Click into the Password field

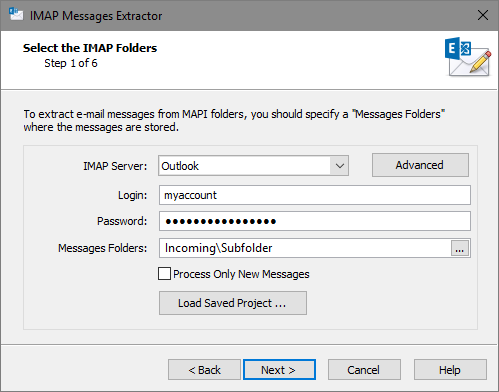[x=315, y=221]
